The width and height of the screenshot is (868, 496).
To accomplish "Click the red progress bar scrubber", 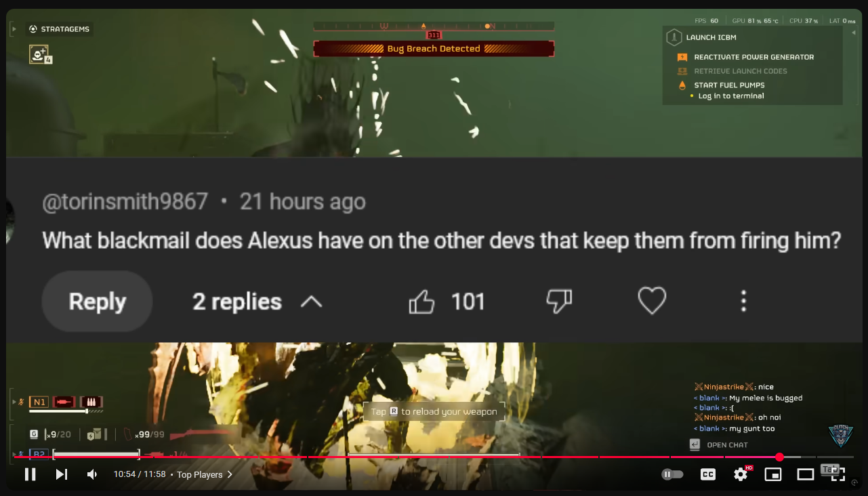I will pyautogui.click(x=779, y=457).
